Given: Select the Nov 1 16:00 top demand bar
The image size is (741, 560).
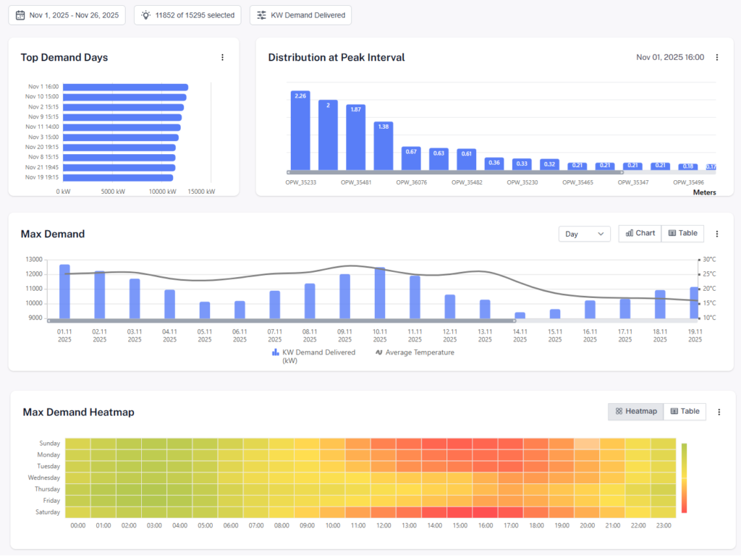Looking at the screenshot, I should pos(125,87).
